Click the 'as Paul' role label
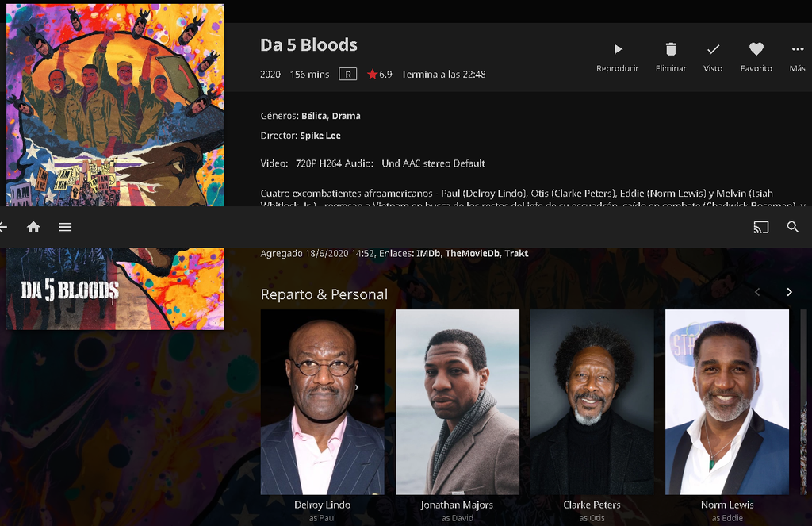This screenshot has height=526, width=812. pos(322,518)
